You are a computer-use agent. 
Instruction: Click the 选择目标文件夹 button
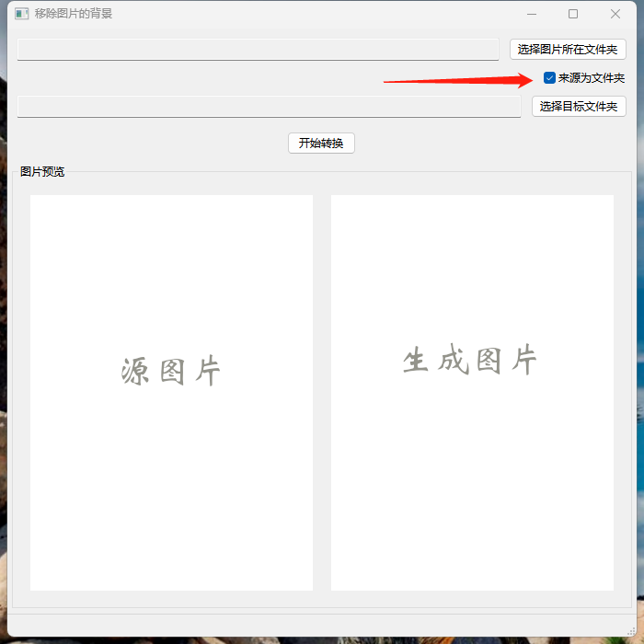pyautogui.click(x=579, y=107)
